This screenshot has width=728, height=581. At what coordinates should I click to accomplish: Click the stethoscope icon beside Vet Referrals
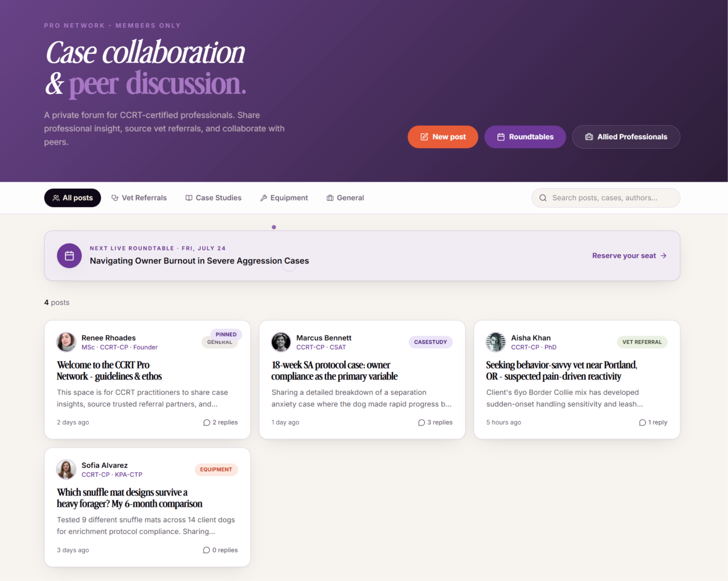[115, 198]
